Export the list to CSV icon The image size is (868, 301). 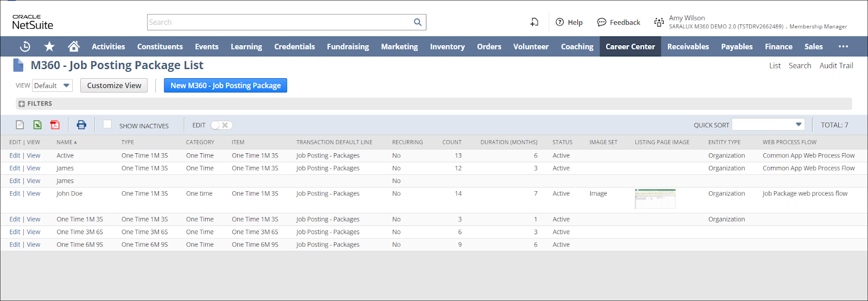pyautogui.click(x=20, y=125)
